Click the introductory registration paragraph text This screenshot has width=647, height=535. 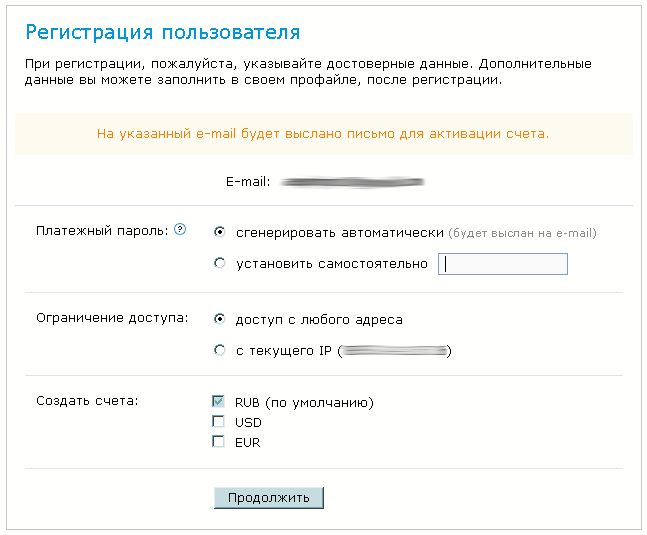coord(308,72)
